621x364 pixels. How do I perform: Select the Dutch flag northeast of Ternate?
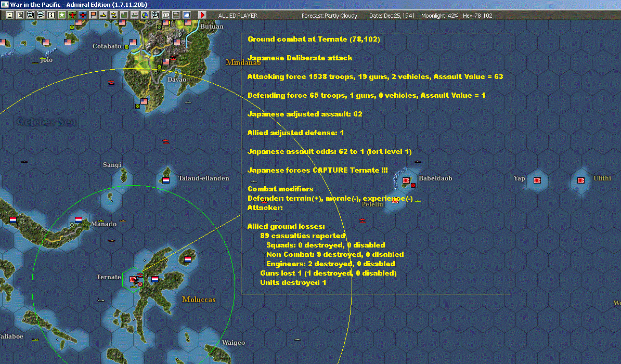pos(188,259)
